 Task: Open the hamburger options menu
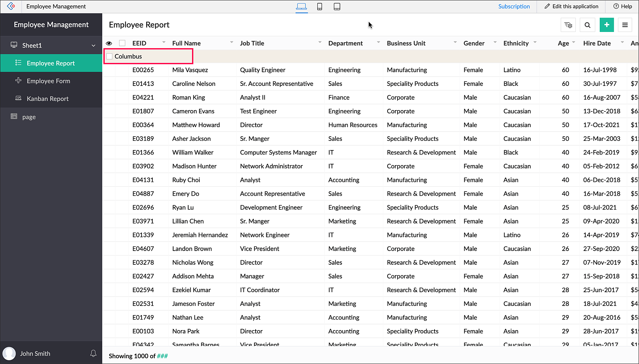[625, 25]
